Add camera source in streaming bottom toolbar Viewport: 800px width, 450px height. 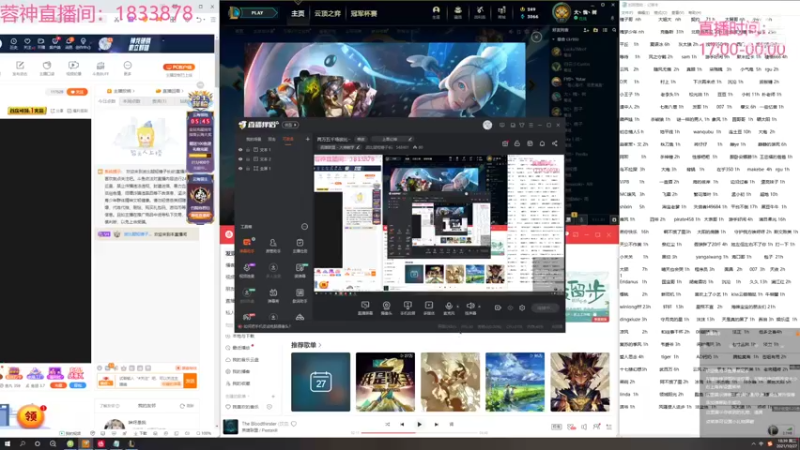point(386,308)
